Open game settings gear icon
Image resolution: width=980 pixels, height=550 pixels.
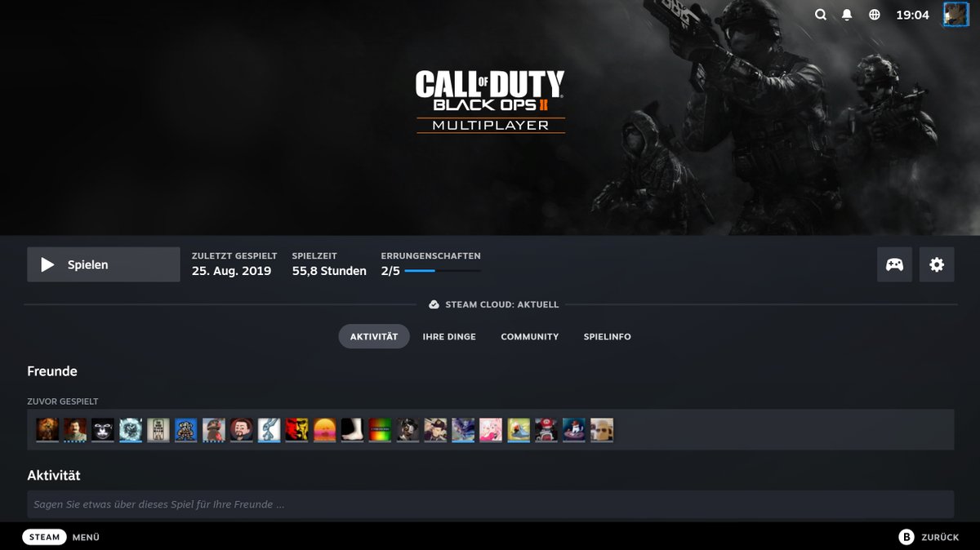(937, 264)
